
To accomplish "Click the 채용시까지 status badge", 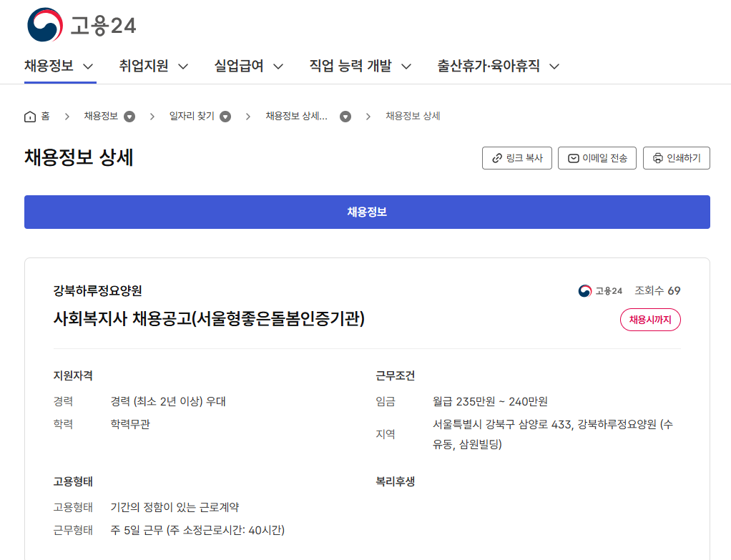I will (x=649, y=320).
